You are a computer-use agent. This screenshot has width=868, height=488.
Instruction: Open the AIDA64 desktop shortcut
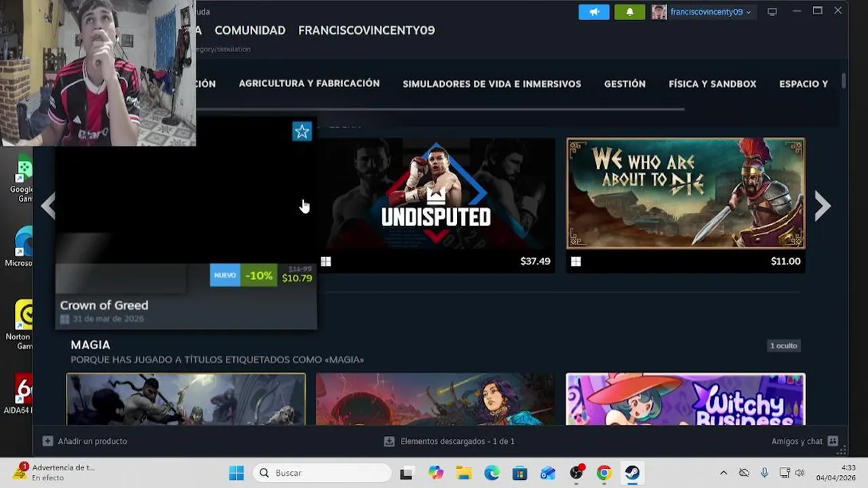[x=20, y=393]
